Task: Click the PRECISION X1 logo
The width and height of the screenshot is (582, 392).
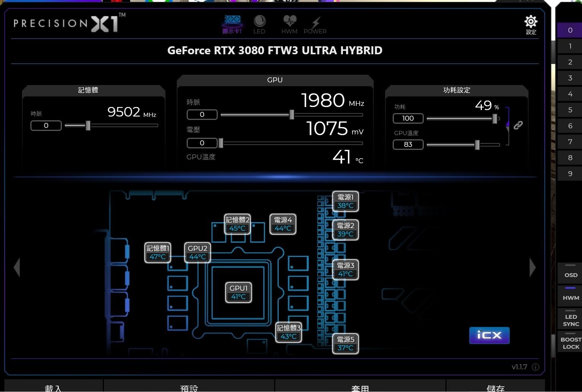Action: [69, 23]
